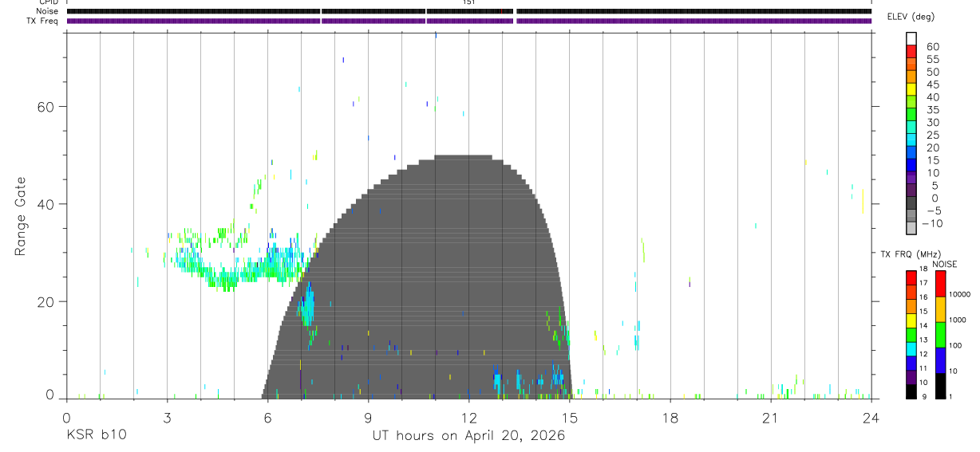Click the white top swatch of the ELEV colorbar

911,38
